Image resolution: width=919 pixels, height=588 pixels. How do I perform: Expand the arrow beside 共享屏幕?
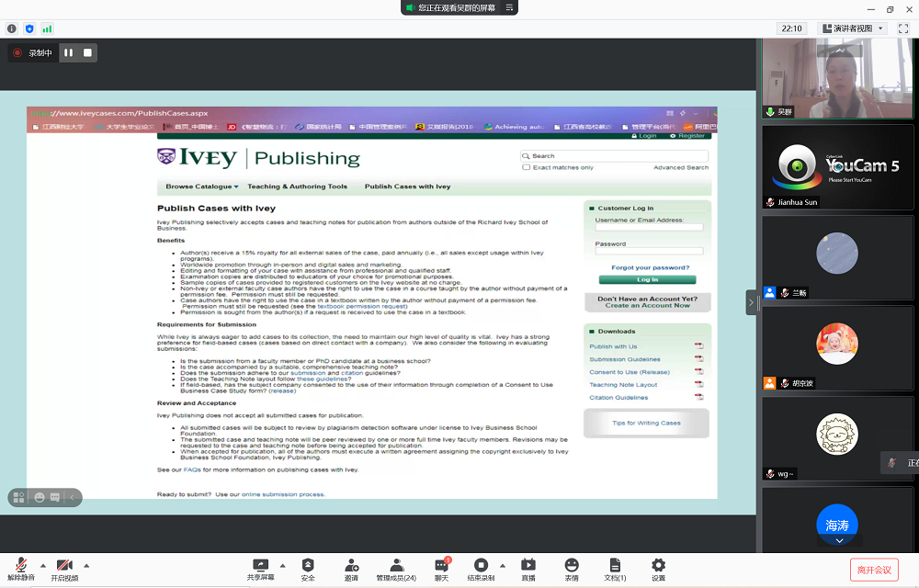(282, 565)
